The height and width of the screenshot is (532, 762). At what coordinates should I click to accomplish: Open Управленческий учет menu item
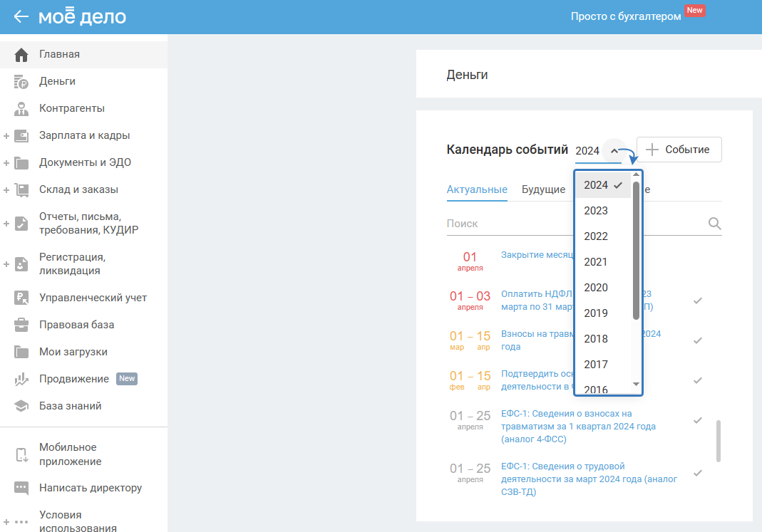(x=83, y=298)
